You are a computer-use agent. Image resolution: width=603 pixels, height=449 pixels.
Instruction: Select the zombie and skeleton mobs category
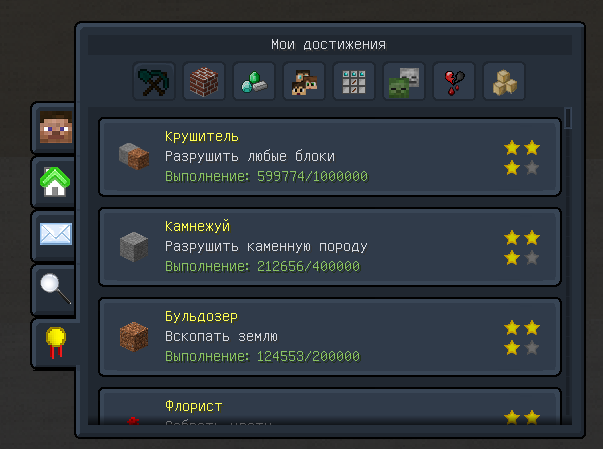click(404, 81)
